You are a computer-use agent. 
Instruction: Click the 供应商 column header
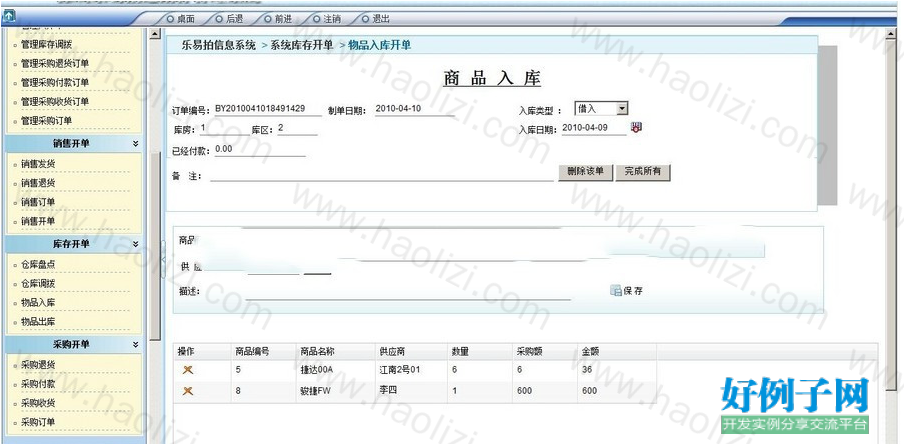(x=392, y=351)
